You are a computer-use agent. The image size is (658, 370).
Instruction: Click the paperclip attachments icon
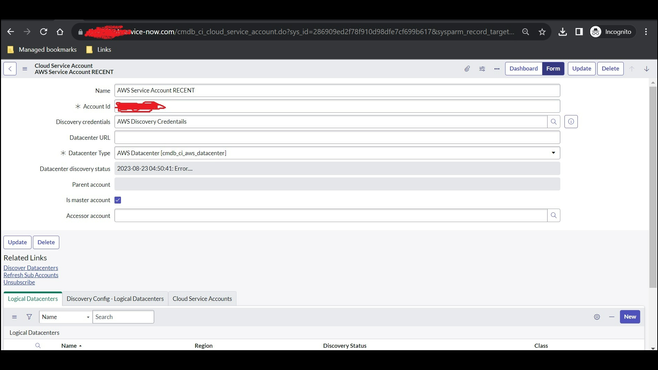coord(467,68)
